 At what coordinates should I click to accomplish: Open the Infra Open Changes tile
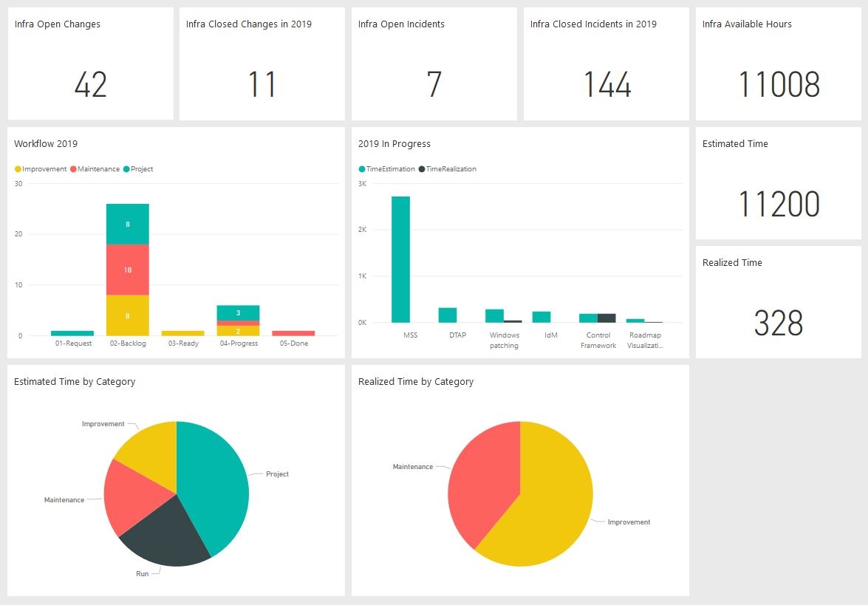click(90, 64)
